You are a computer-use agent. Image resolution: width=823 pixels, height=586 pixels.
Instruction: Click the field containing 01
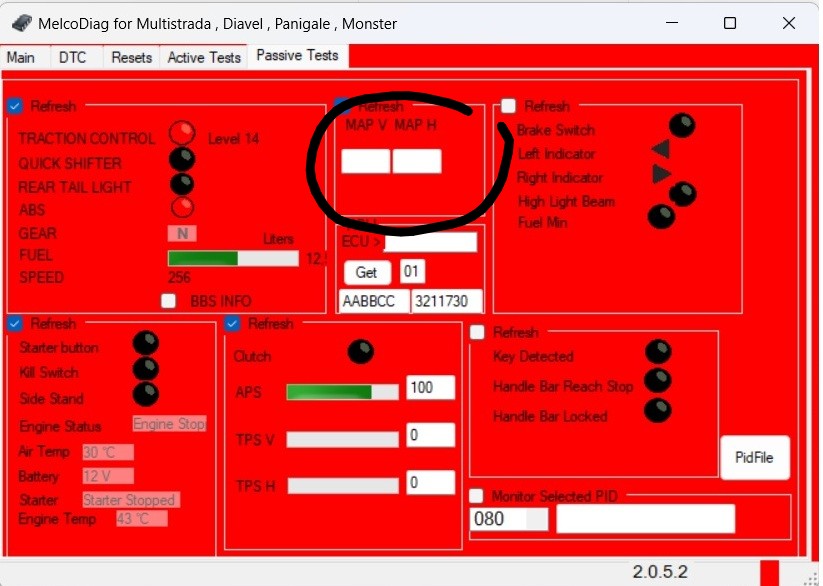[x=412, y=271]
